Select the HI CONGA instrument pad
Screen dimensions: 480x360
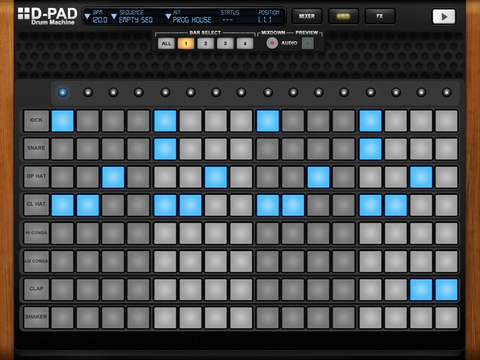(x=36, y=233)
